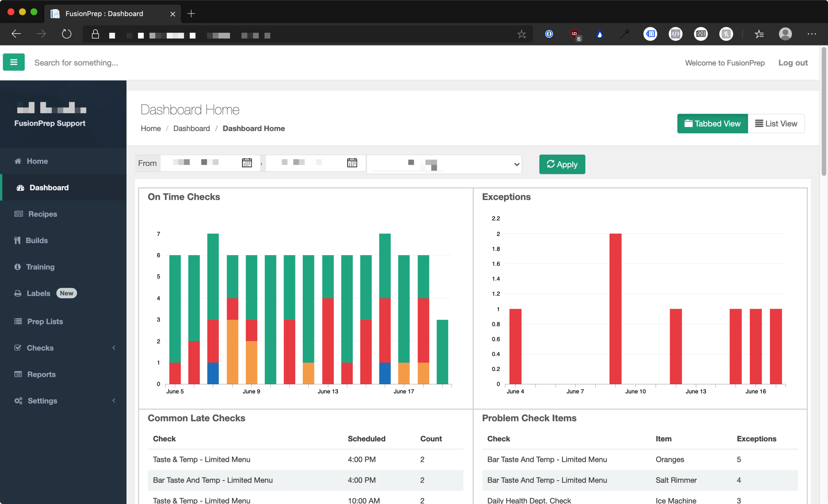Open the location filter dropdown beside Apply

pyautogui.click(x=443, y=164)
